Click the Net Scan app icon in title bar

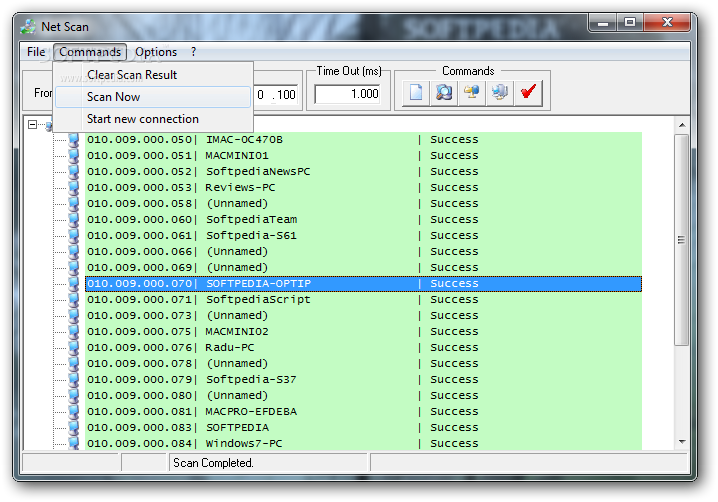(x=28, y=27)
